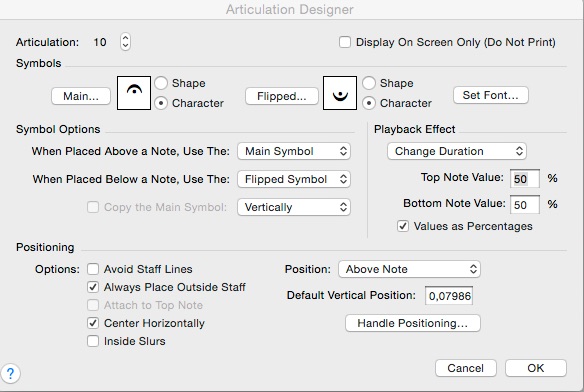Click the articulation number value 10
The height and width of the screenshot is (392, 584).
point(100,42)
